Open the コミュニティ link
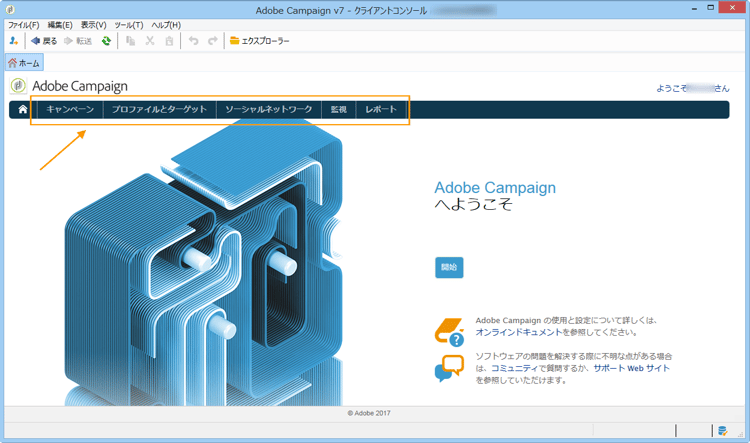The width and height of the screenshot is (750, 443). [515, 368]
